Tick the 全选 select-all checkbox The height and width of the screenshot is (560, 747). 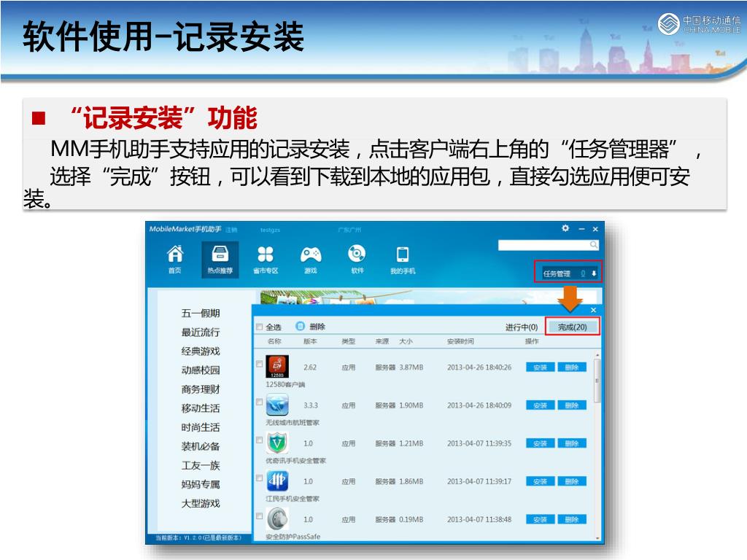pyautogui.click(x=259, y=327)
